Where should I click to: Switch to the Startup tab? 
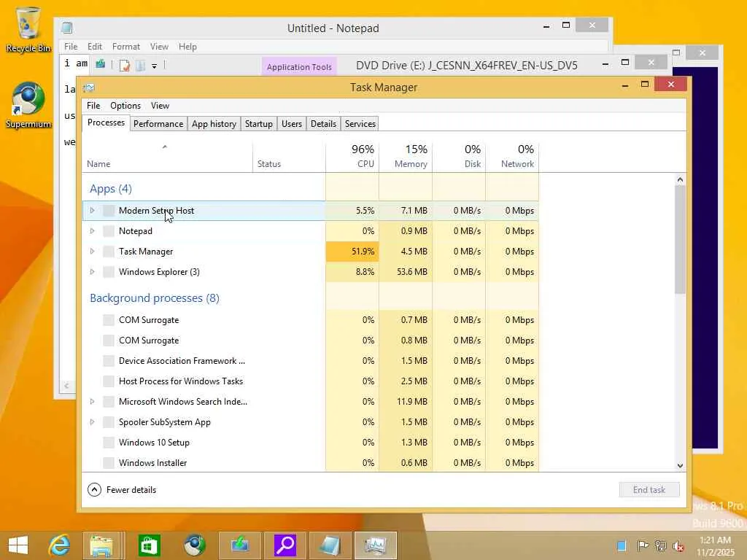pyautogui.click(x=259, y=124)
